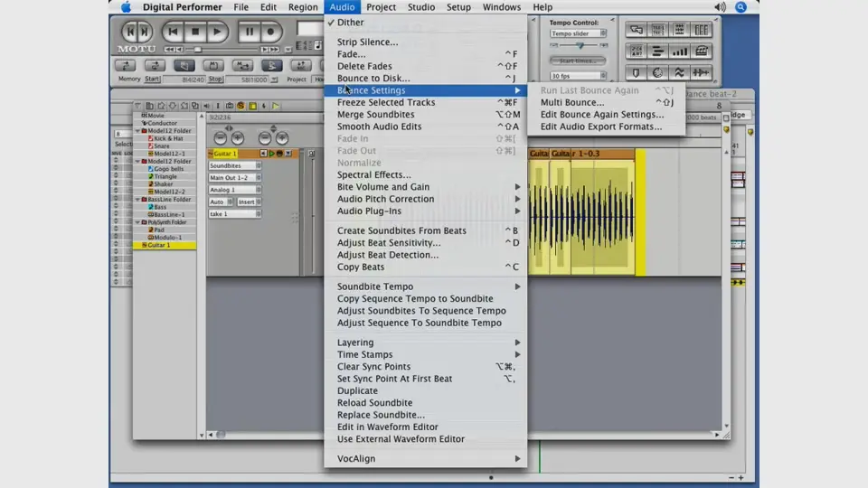Screen dimensions: 868x488
Task: Toggle the metronome click note button
Action: point(318,45)
